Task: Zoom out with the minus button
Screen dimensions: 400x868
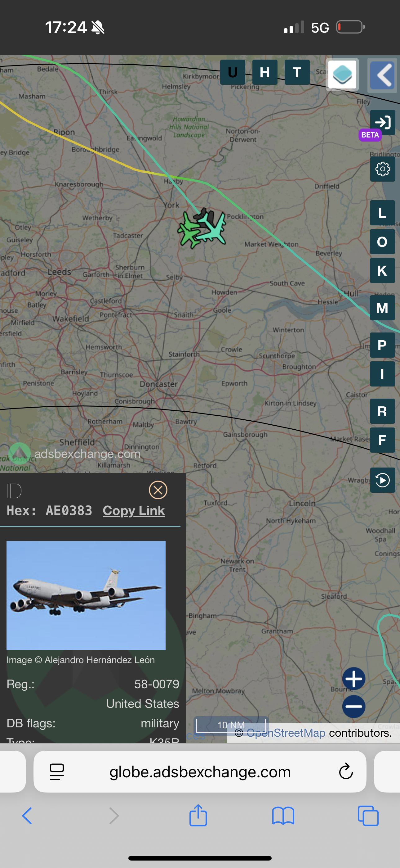Action: (x=353, y=706)
